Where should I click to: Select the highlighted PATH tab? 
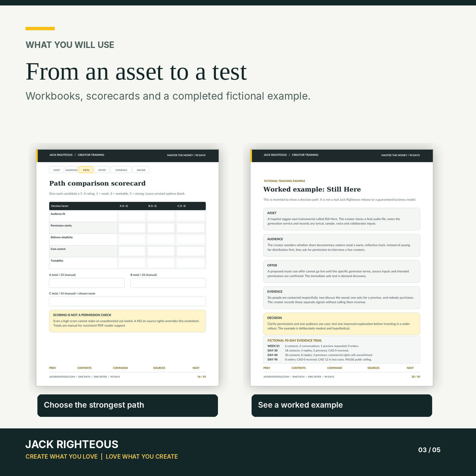[x=86, y=170]
